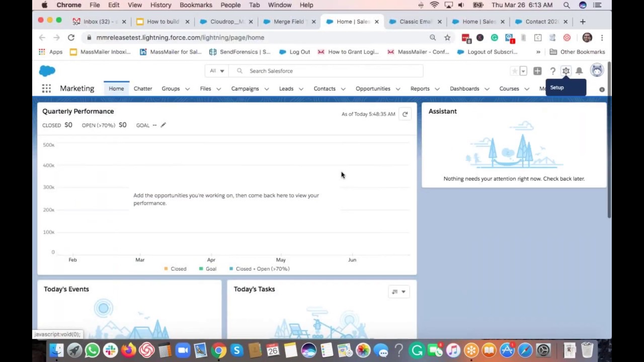Open the user avatar profile menu

(597, 71)
